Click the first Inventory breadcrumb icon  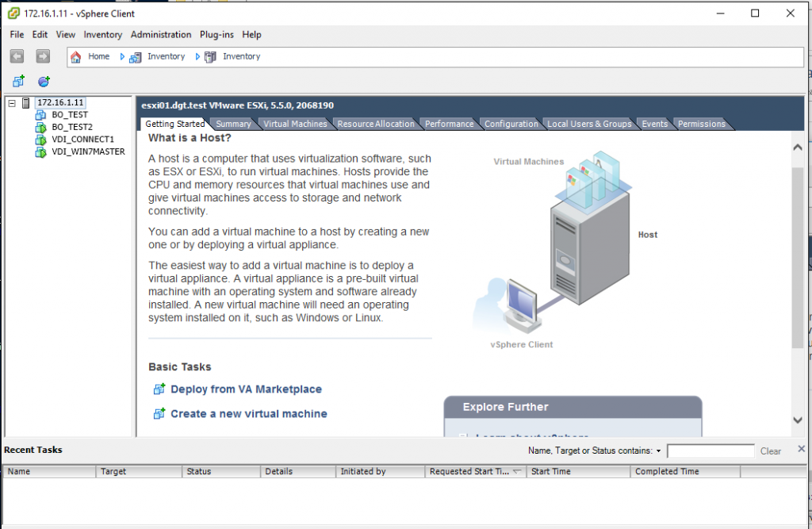point(135,57)
